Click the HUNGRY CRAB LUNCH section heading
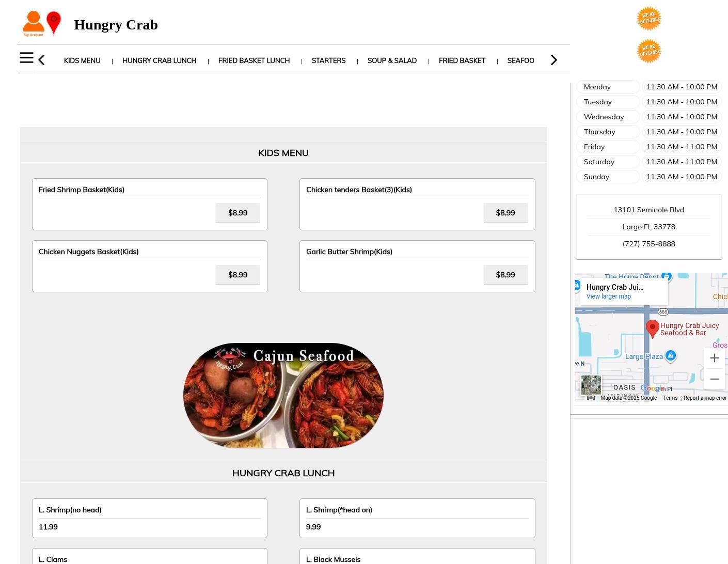 click(283, 473)
